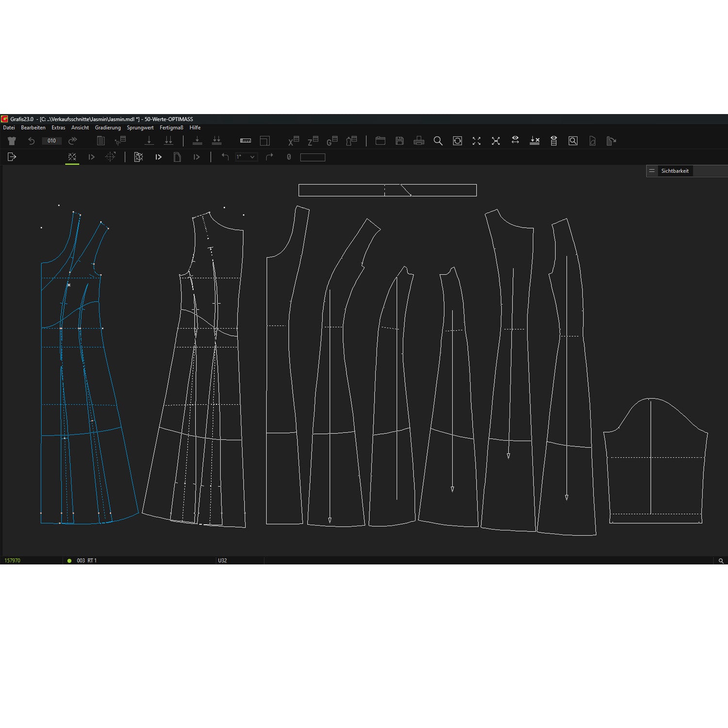Click the refresh view icon
Viewport: 728px width, 728px height.
(x=457, y=141)
